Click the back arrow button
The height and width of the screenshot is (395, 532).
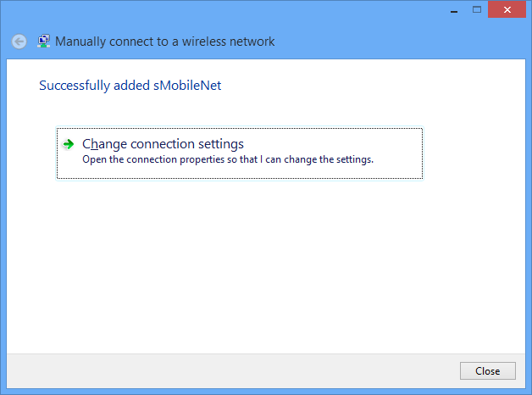tap(19, 41)
